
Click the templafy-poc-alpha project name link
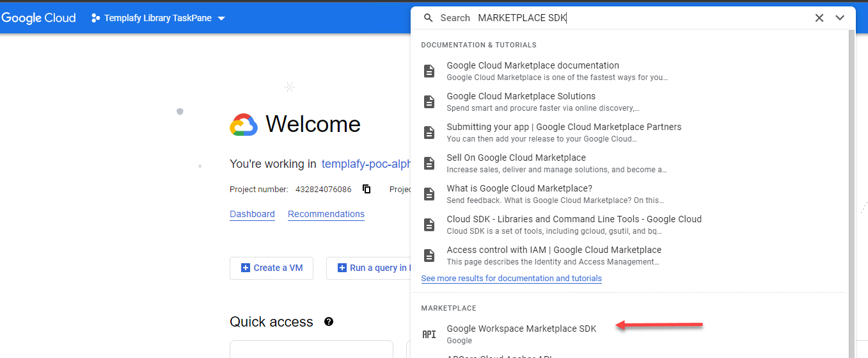coord(366,164)
